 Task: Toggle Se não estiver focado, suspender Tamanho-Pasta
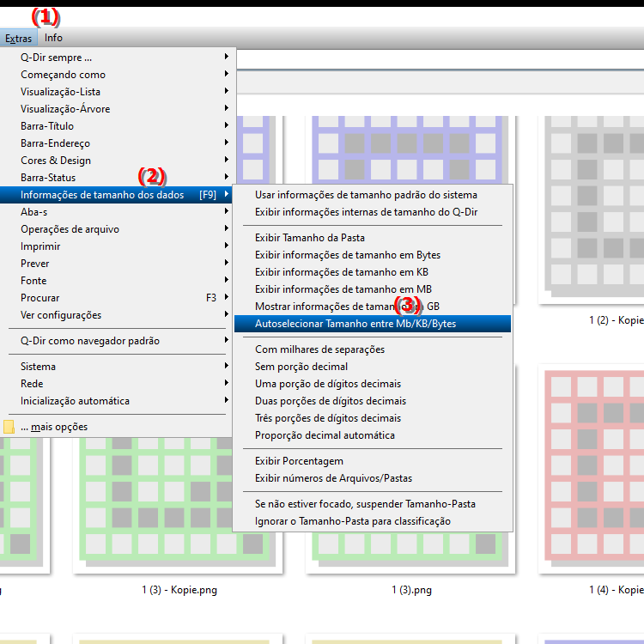click(373, 504)
